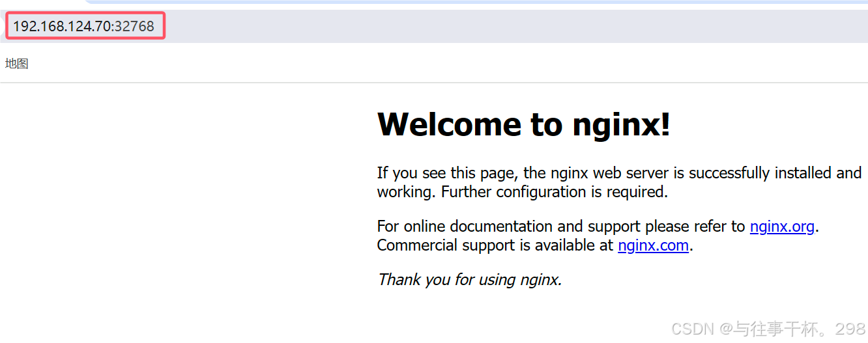Open the 地图 bookmark

pos(17,64)
